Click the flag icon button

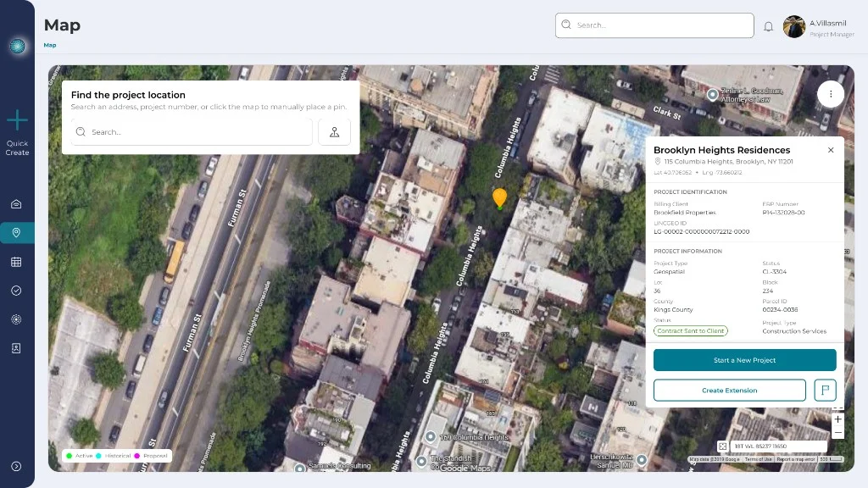tap(825, 390)
